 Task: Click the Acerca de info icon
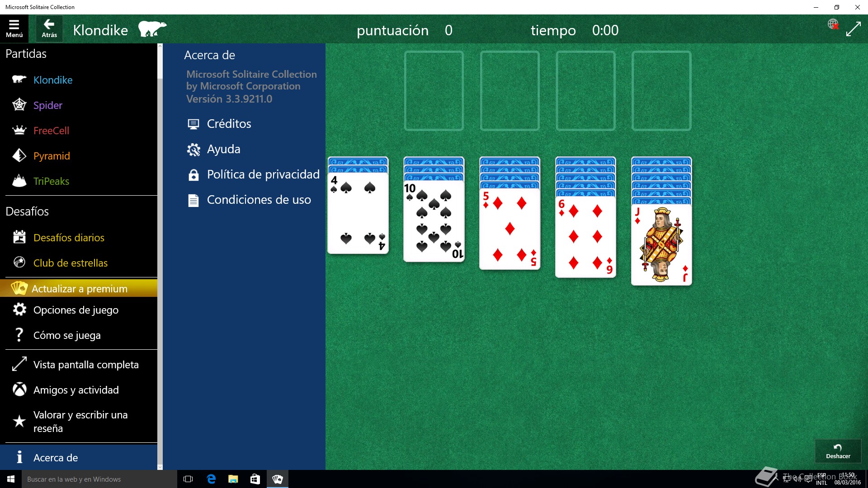tap(19, 457)
